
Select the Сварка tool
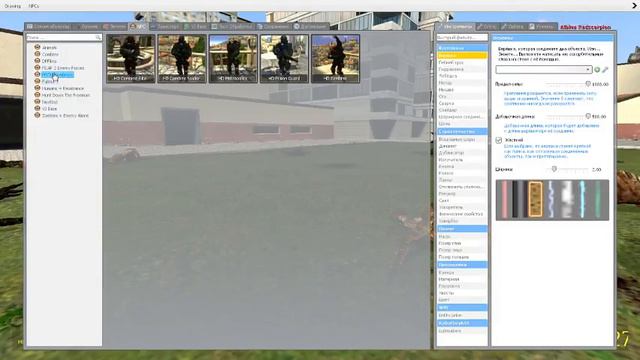(462, 103)
